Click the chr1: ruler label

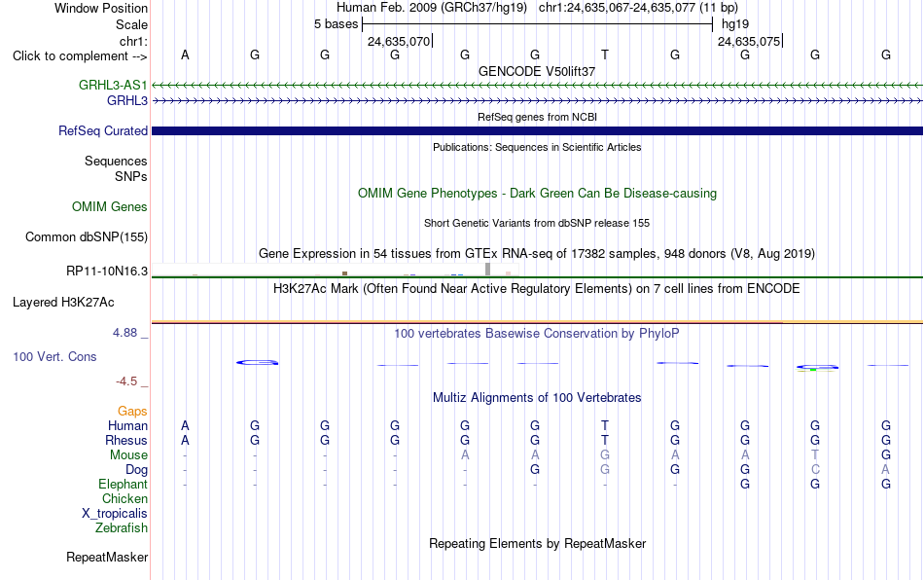point(133,41)
